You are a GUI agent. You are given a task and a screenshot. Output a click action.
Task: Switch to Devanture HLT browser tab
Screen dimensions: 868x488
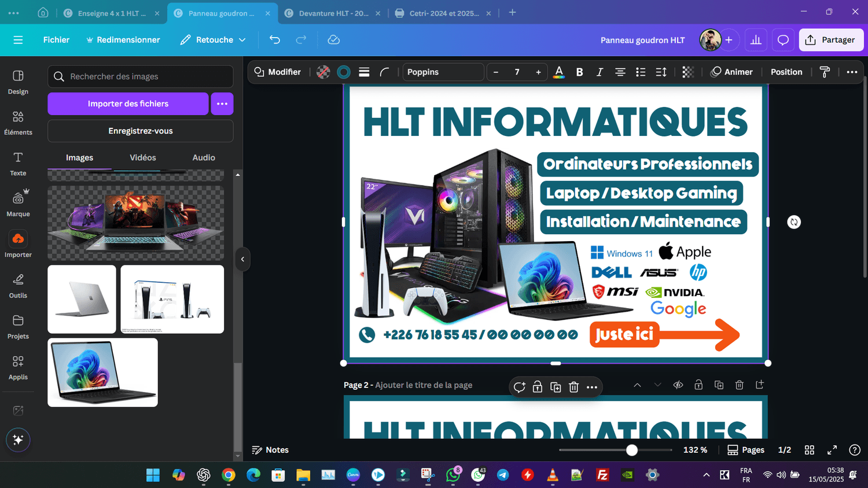pyautogui.click(x=333, y=13)
